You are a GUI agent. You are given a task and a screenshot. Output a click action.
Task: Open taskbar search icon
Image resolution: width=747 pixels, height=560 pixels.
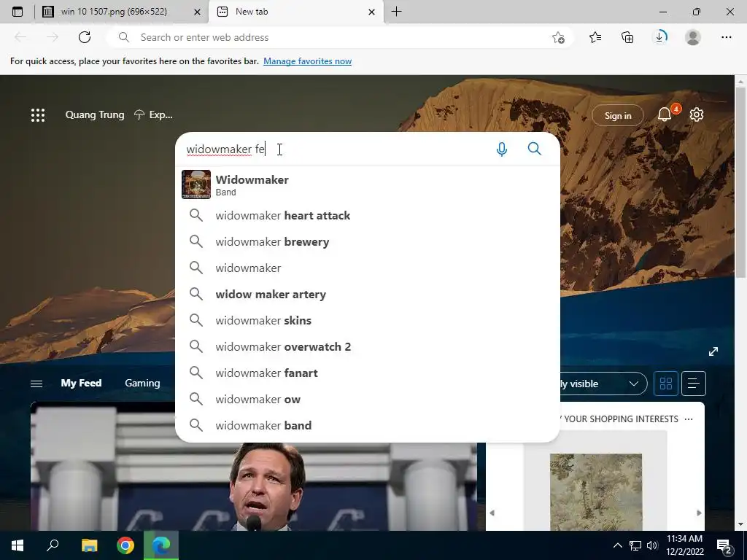click(53, 545)
